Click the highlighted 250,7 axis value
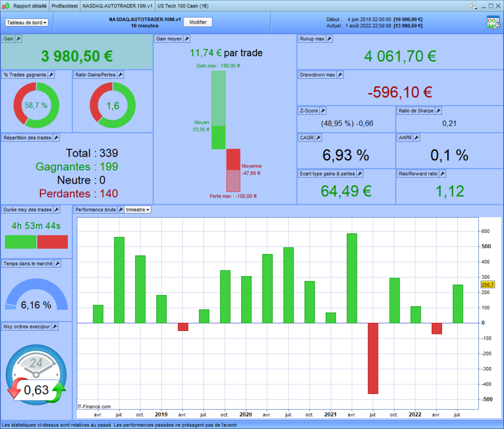 [487, 284]
